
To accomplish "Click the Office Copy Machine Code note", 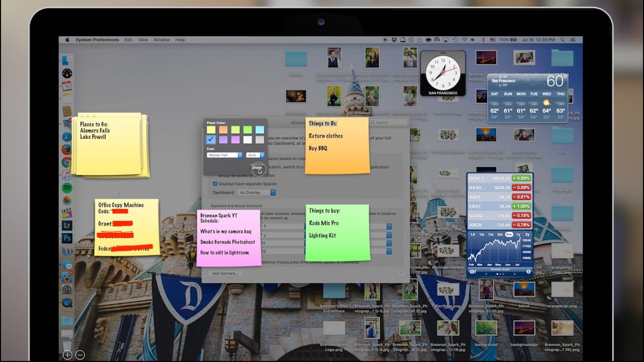I will click(x=127, y=227).
